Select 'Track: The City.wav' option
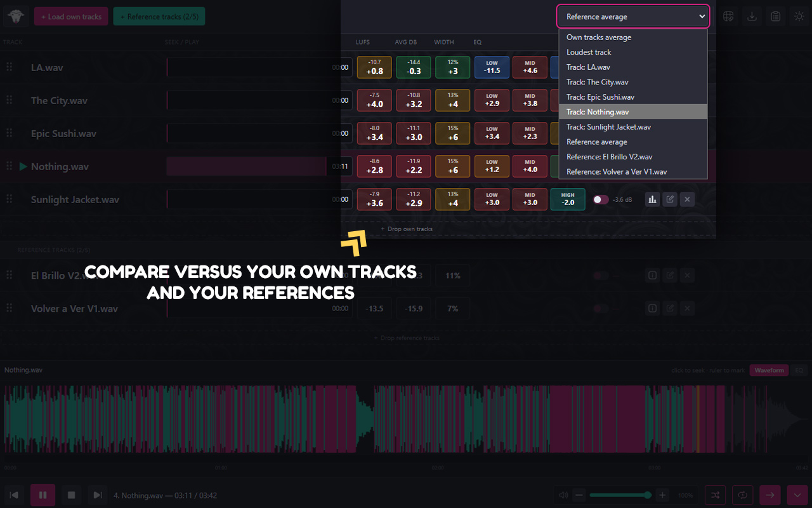Viewport: 812px width, 508px height. tap(633, 82)
